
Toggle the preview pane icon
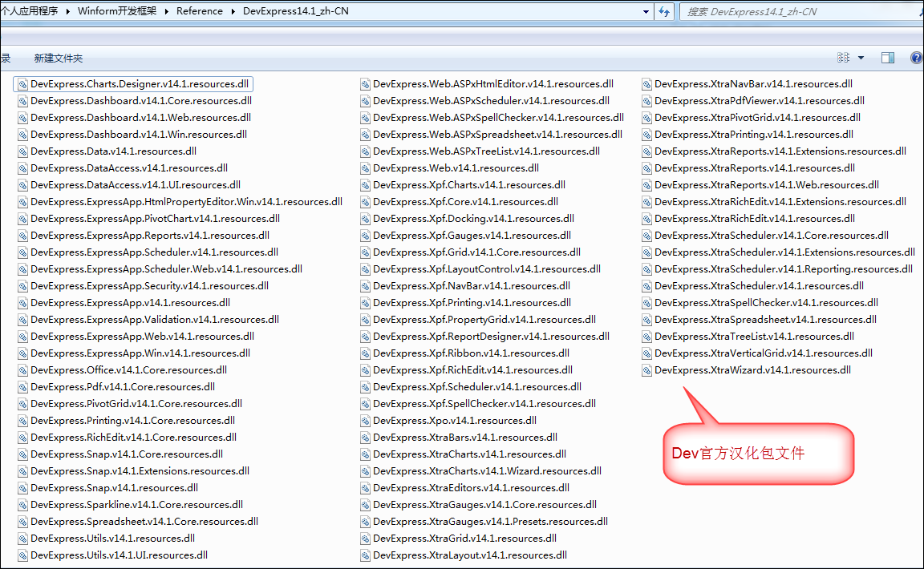tap(887, 58)
